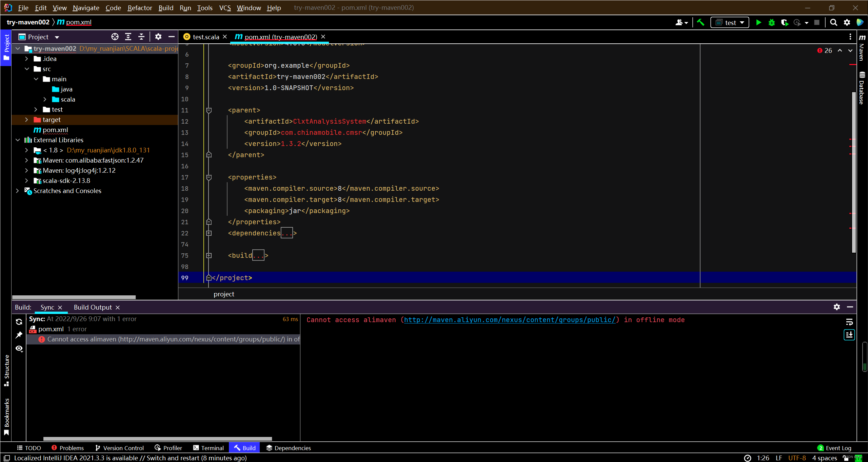This screenshot has height=462, width=868.
Task: Open the Refactor menu
Action: 139,7
